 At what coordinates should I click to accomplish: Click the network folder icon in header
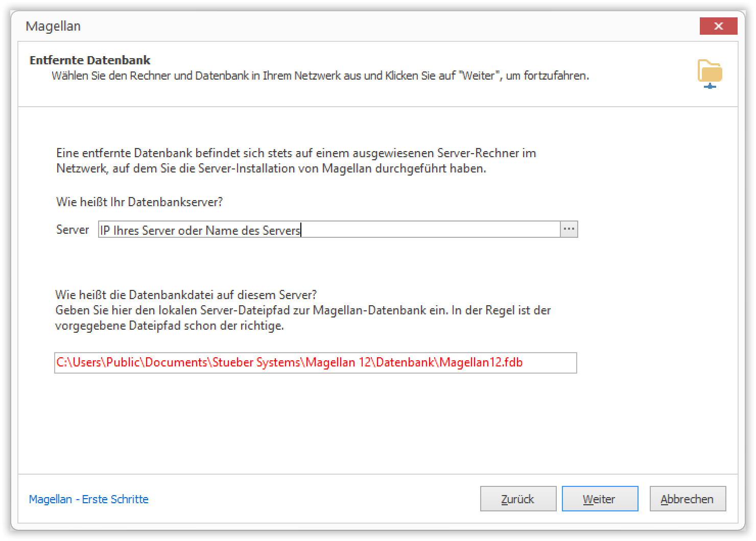coord(710,74)
